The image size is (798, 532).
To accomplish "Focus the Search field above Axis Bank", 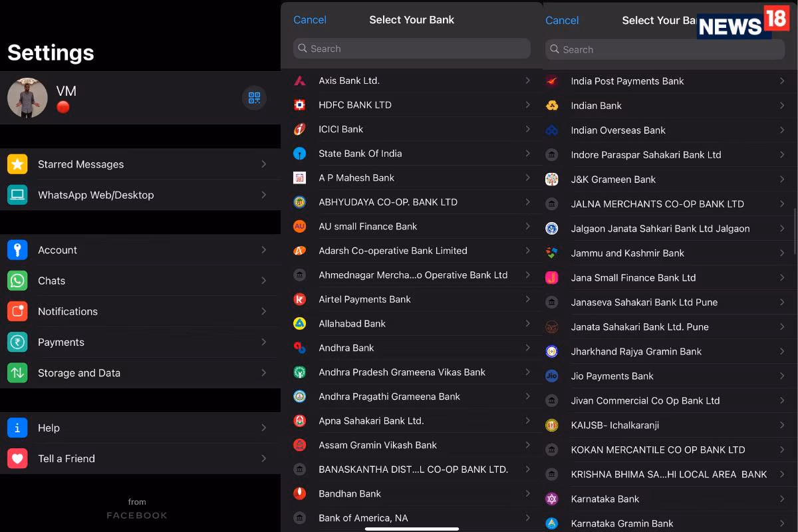I will click(x=412, y=49).
